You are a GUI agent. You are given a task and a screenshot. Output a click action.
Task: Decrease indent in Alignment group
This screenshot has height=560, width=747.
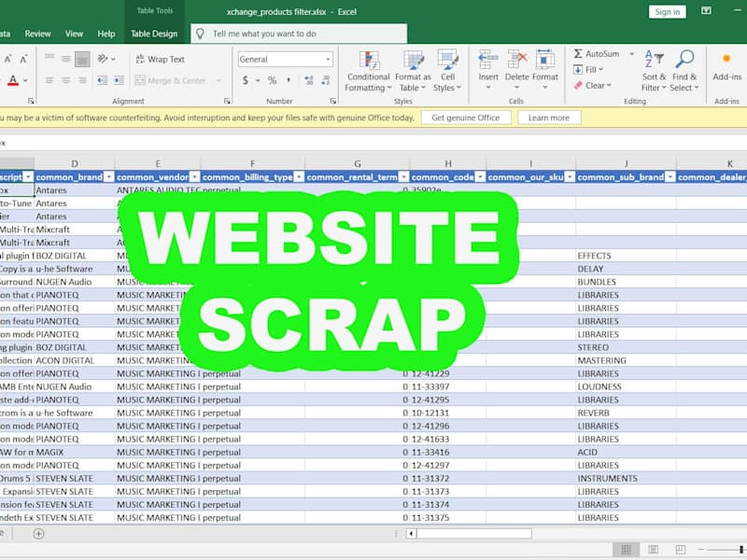[x=102, y=80]
